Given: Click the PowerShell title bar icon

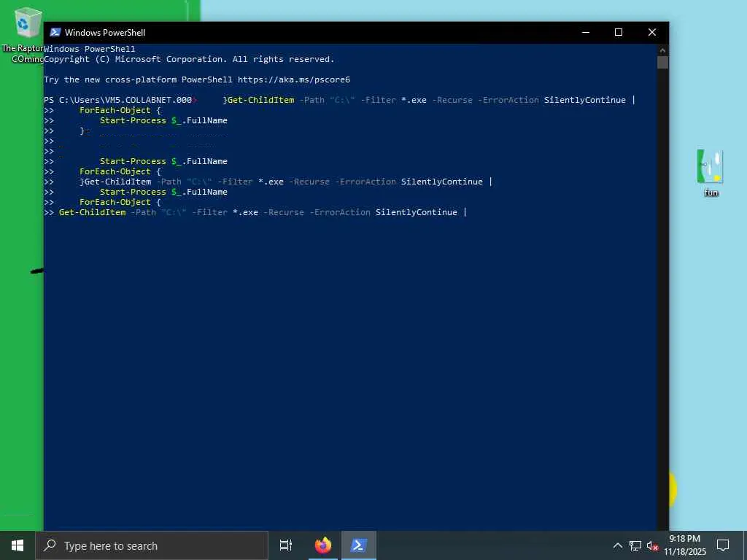Looking at the screenshot, I should coord(55,32).
